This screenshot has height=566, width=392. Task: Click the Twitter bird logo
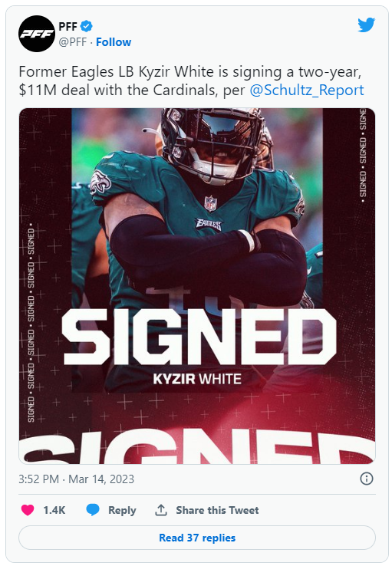(x=367, y=25)
